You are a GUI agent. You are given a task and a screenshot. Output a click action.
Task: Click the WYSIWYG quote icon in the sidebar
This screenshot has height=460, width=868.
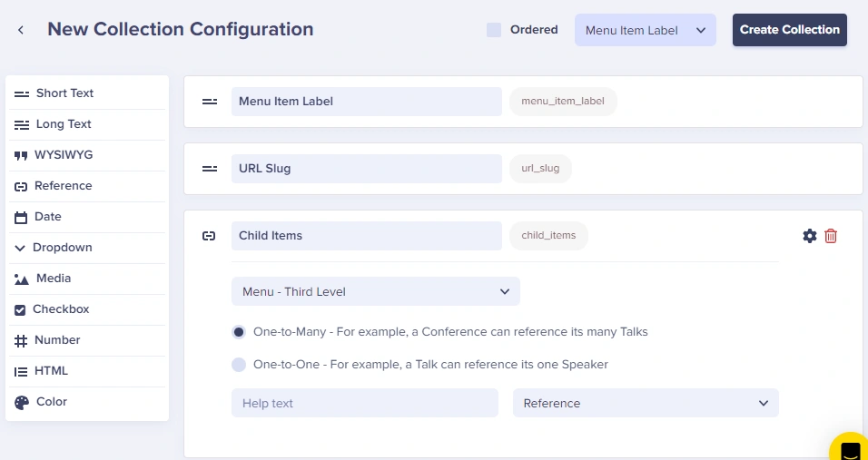21,155
